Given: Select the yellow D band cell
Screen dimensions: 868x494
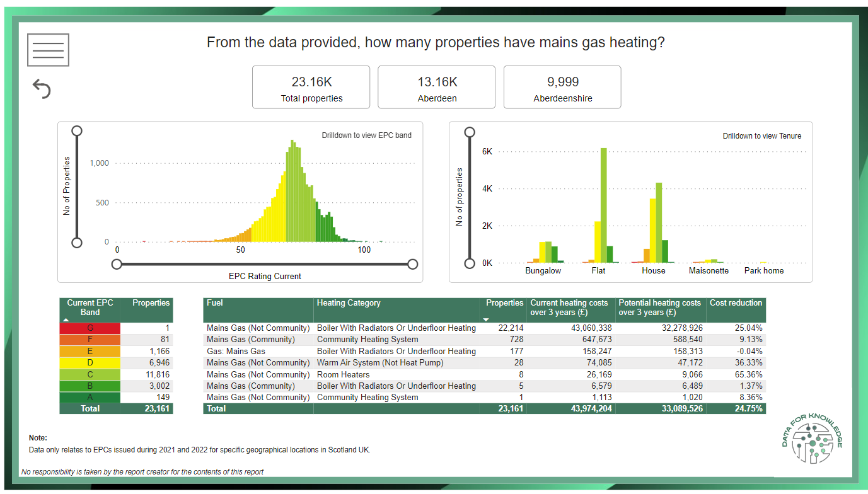Looking at the screenshot, I should click(x=90, y=363).
